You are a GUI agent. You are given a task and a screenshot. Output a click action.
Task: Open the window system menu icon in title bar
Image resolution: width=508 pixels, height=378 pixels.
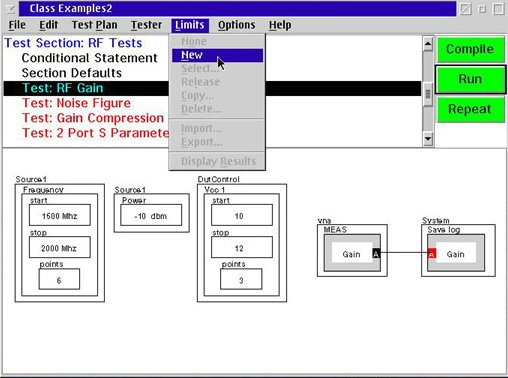[10, 9]
